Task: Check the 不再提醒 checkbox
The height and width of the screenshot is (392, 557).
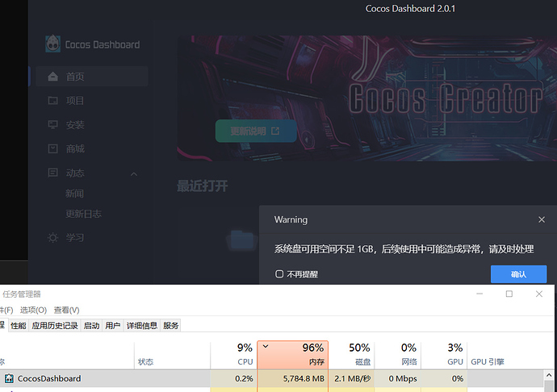Action: pyautogui.click(x=279, y=273)
